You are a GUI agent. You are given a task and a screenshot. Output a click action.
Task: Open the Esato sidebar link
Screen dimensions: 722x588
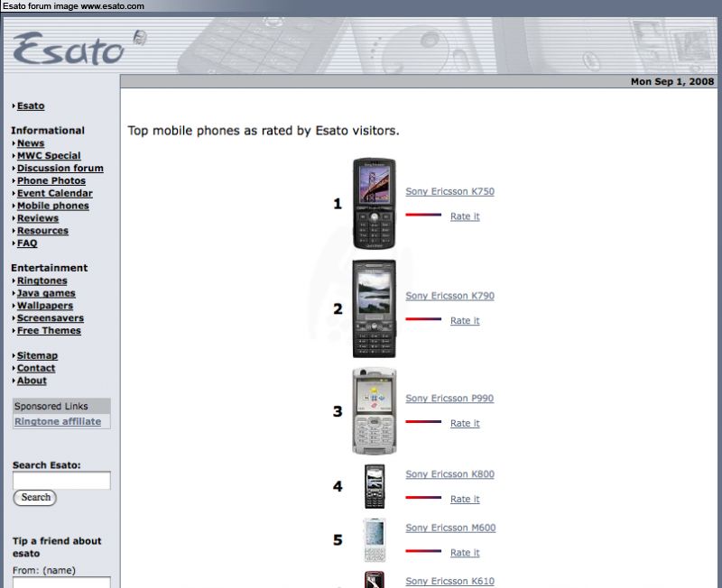point(31,106)
